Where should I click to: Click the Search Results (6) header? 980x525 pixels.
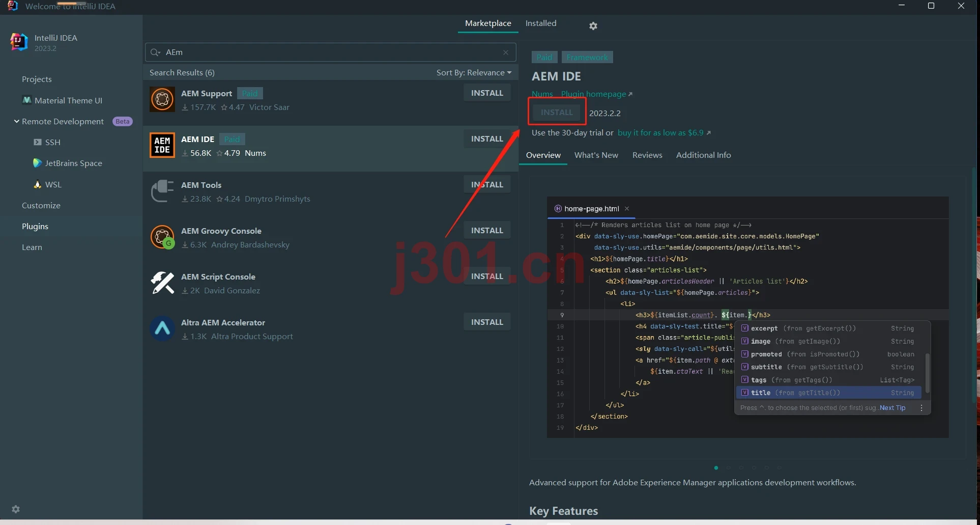(182, 72)
